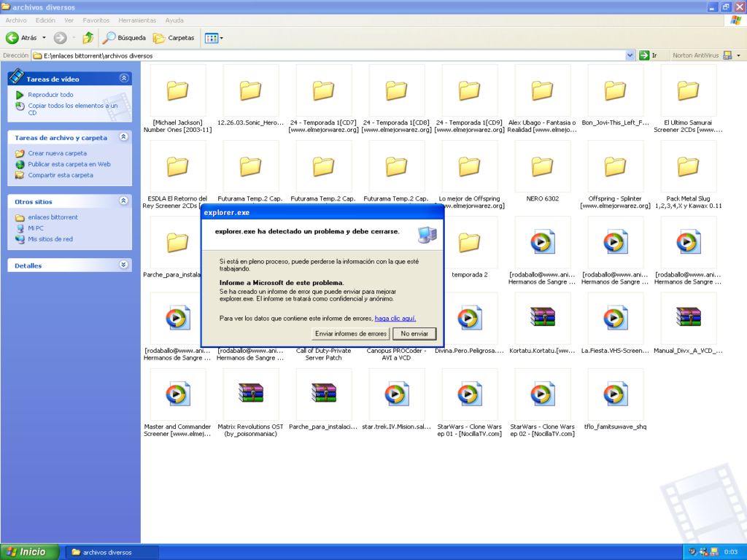Viewport: 747px width, 560px height.
Task: Select Parche_para_instalaci RAR archive
Action: click(323, 400)
